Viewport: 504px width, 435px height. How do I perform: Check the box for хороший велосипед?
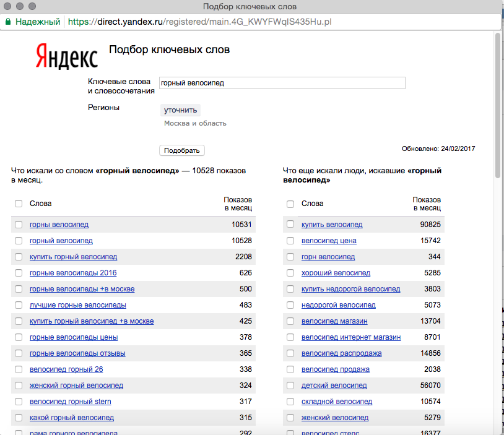coord(290,273)
